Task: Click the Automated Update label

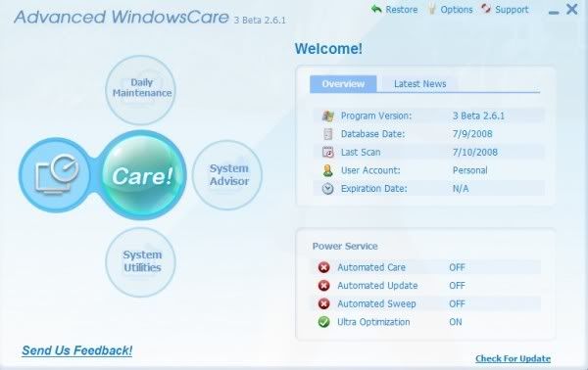Action: pyautogui.click(x=377, y=286)
